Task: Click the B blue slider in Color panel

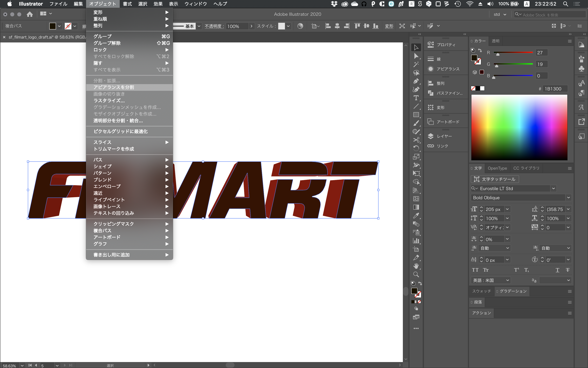Action: coord(513,76)
